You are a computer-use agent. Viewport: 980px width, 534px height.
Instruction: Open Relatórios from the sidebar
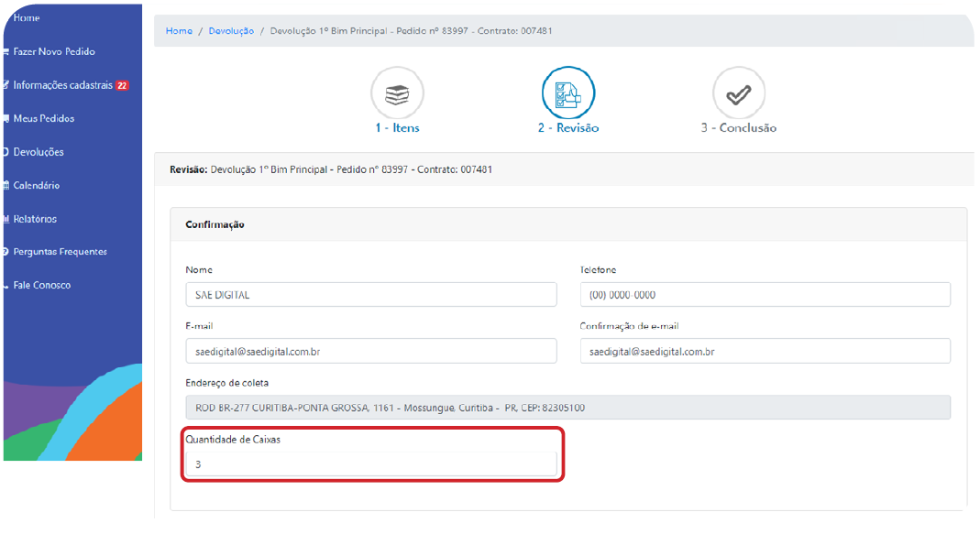[35, 219]
